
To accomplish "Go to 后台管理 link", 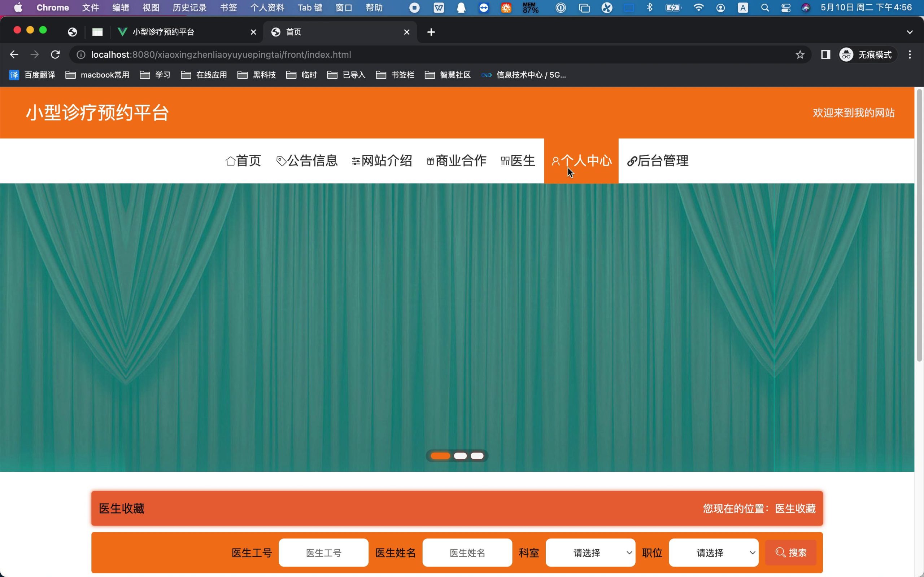I will 658,161.
